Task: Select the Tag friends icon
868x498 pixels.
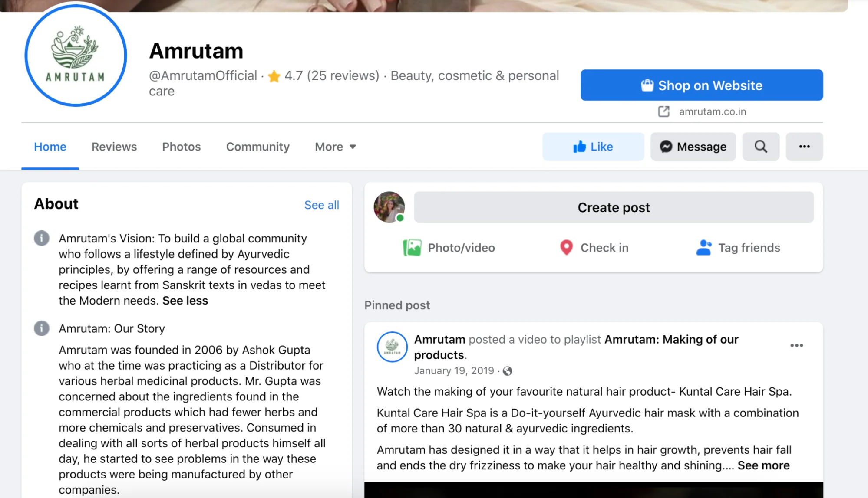Action: [x=704, y=247]
